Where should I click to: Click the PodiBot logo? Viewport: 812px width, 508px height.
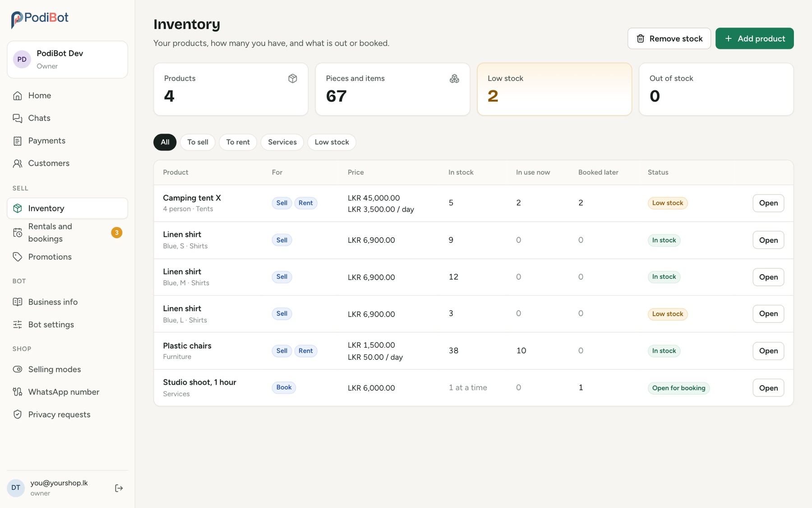point(40,19)
